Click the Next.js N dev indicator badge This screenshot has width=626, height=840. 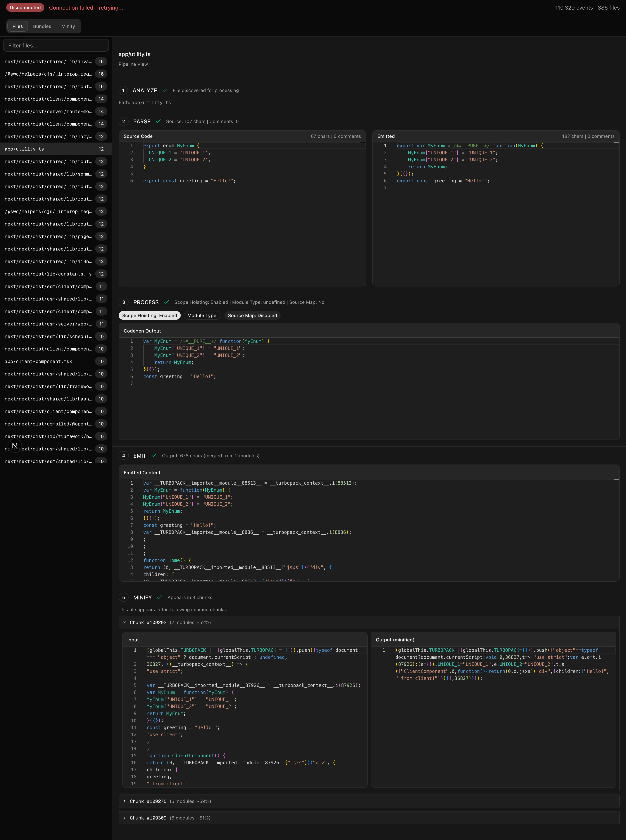(14, 446)
